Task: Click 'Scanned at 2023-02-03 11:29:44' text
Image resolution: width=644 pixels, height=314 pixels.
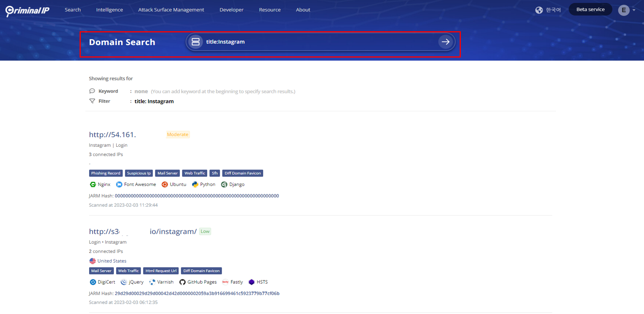Action: [123, 205]
